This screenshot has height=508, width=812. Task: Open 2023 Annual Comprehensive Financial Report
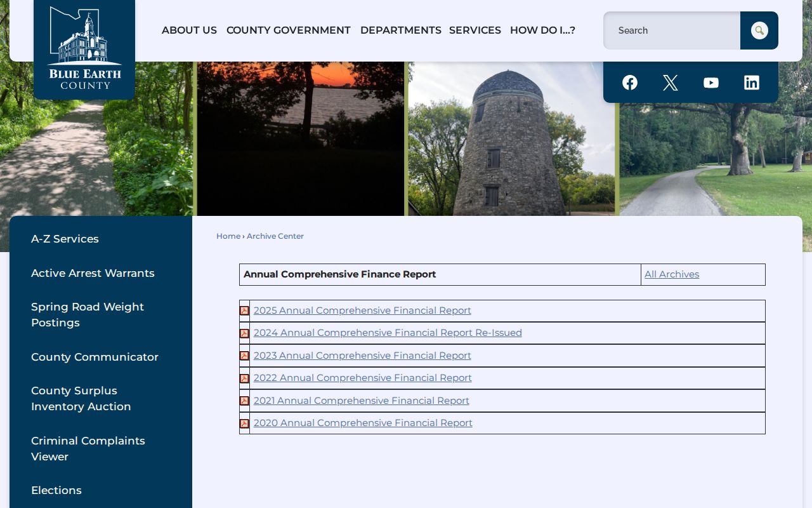pyautogui.click(x=362, y=356)
